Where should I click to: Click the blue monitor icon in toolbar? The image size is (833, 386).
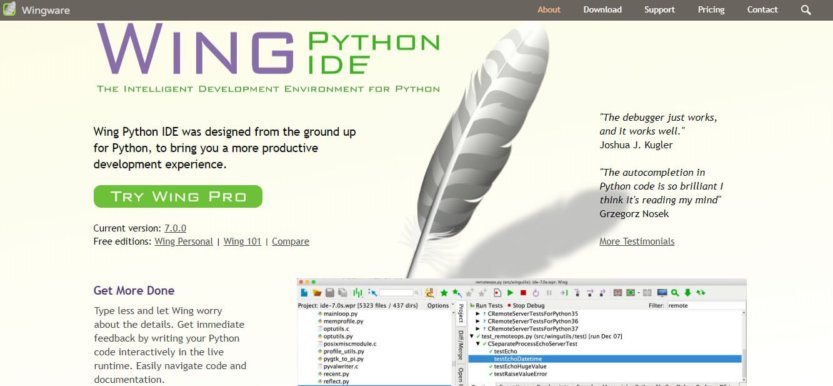pyautogui.click(x=662, y=293)
